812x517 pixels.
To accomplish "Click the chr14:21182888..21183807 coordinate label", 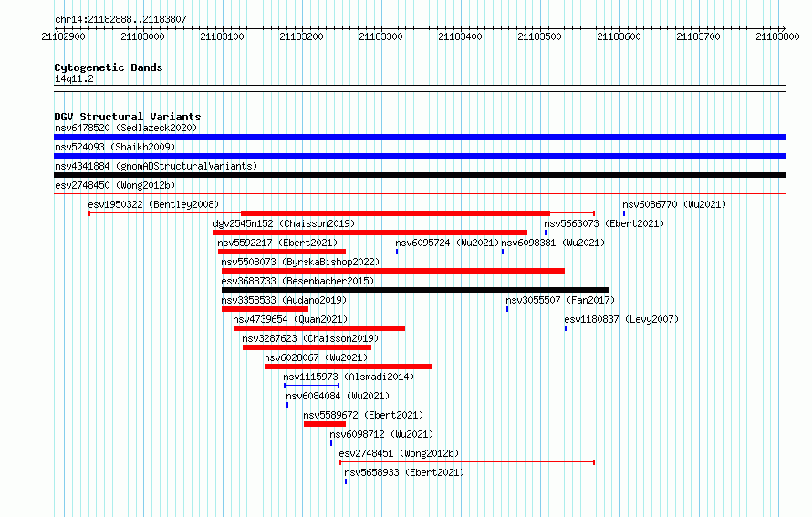I will [x=120, y=19].
